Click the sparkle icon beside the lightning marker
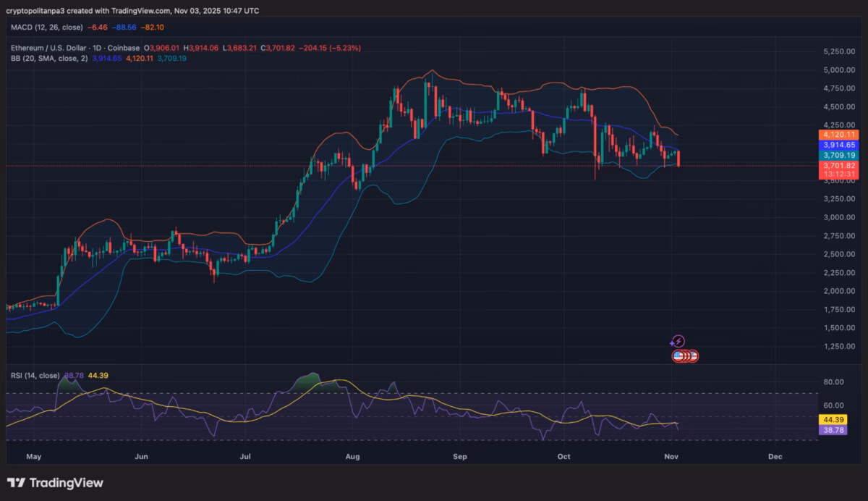Viewport: 868px width, 501px height. click(x=671, y=343)
